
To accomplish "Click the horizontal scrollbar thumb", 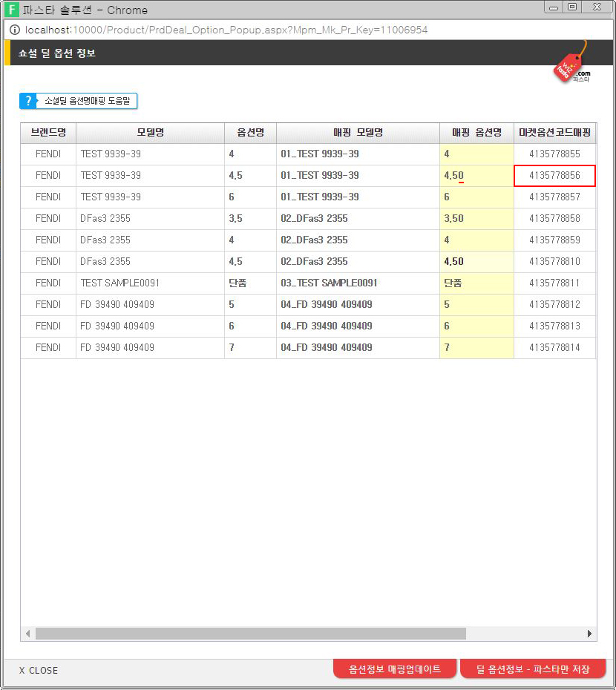I will point(250,634).
